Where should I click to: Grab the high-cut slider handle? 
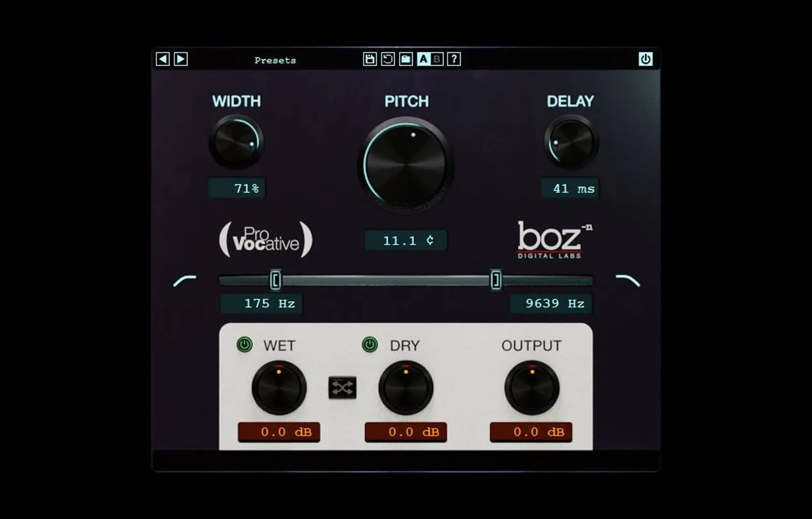[x=496, y=280]
